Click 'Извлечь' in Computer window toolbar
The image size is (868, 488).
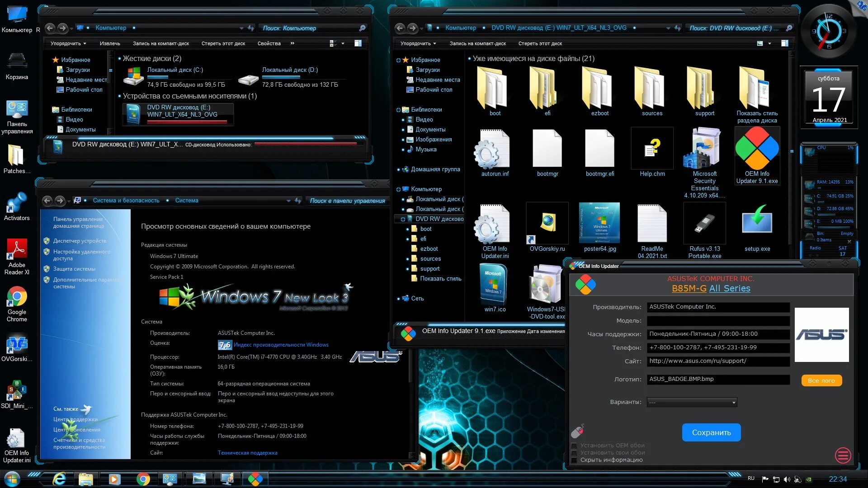(110, 43)
